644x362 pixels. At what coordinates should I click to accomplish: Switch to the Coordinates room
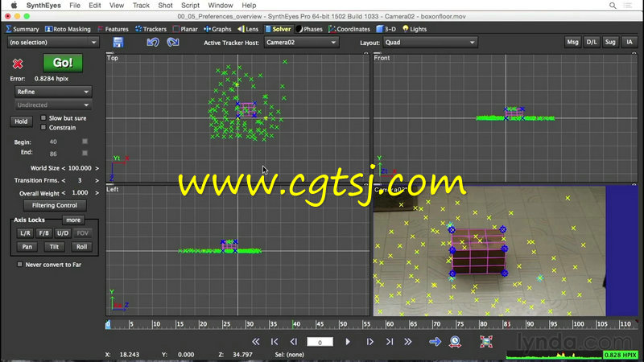pyautogui.click(x=349, y=29)
